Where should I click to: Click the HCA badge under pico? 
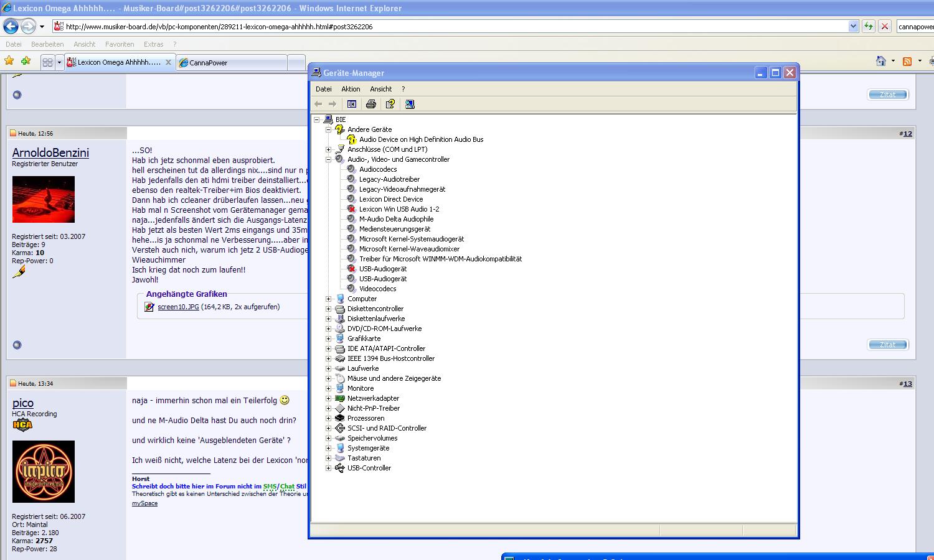coord(22,426)
